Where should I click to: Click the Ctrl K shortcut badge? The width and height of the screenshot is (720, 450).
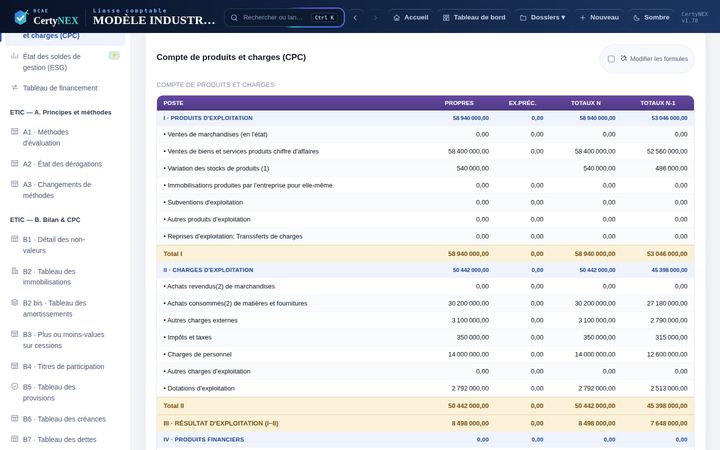[325, 17]
